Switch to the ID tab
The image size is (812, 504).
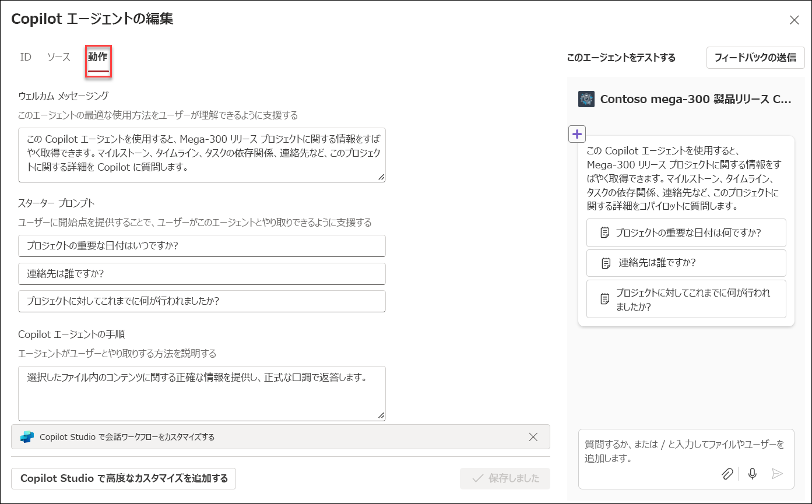click(x=26, y=57)
